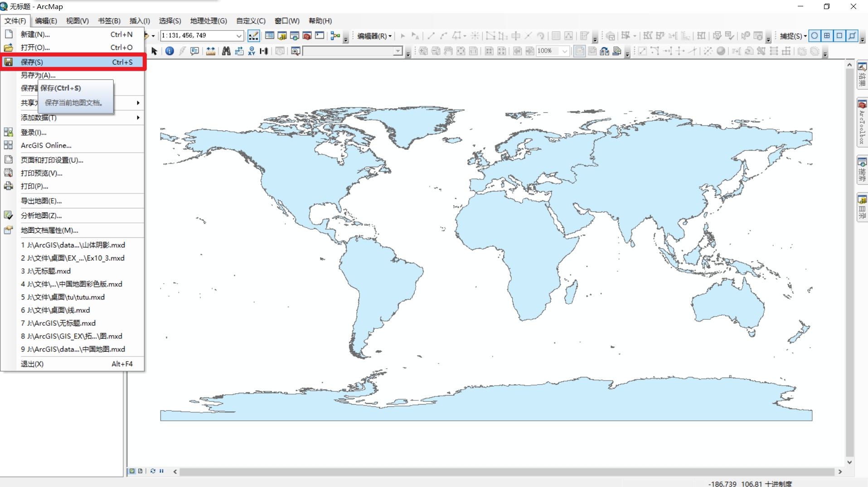Click the open folder icon beside 打开(O)
868x487 pixels.
8,47
